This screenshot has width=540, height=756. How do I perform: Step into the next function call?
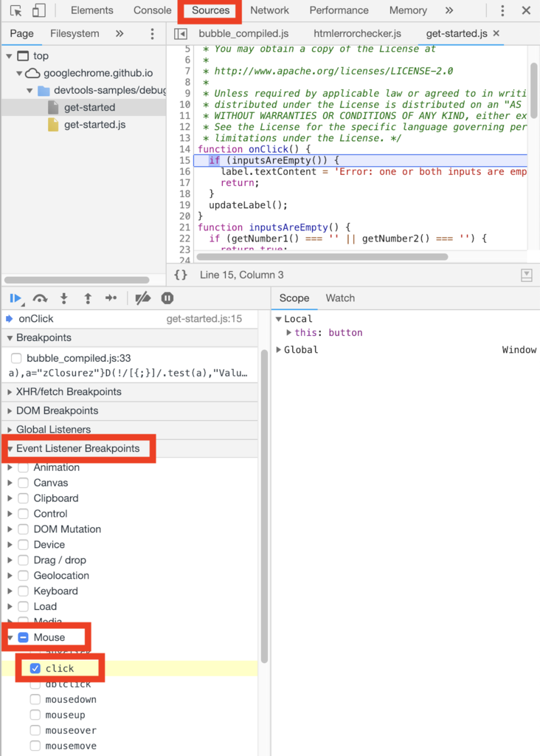click(63, 298)
